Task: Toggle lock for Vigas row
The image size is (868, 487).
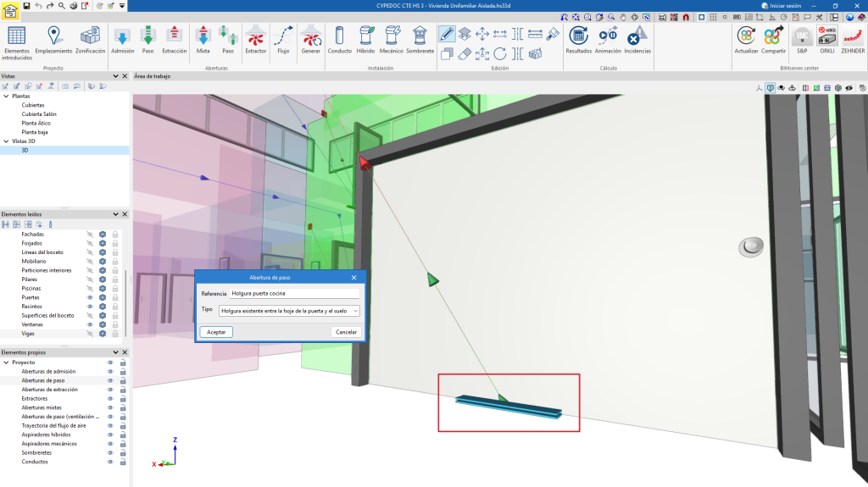Action: [115, 333]
